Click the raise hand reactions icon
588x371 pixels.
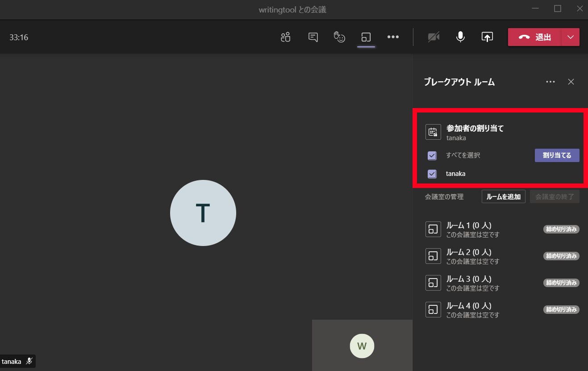[x=340, y=37]
